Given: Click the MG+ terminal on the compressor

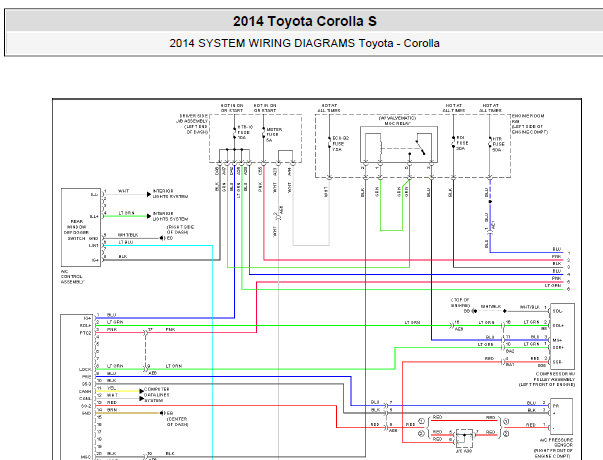Looking at the screenshot, I should pyautogui.click(x=557, y=340).
